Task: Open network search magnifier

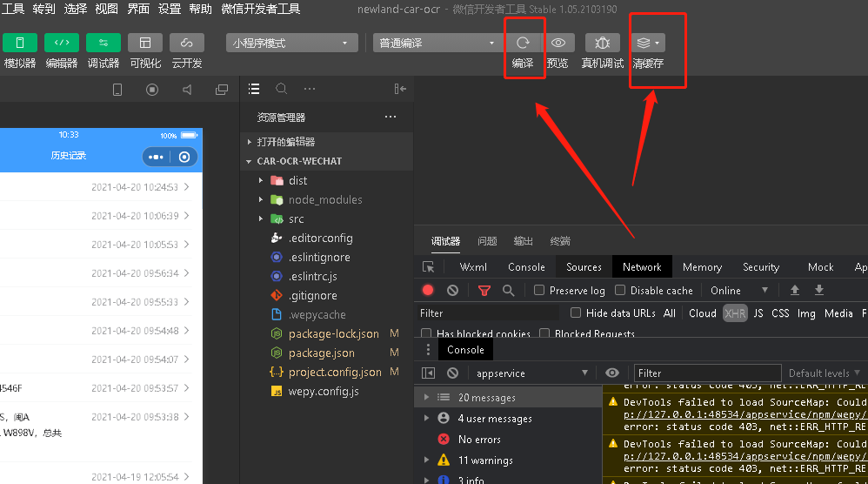Action: (x=508, y=290)
